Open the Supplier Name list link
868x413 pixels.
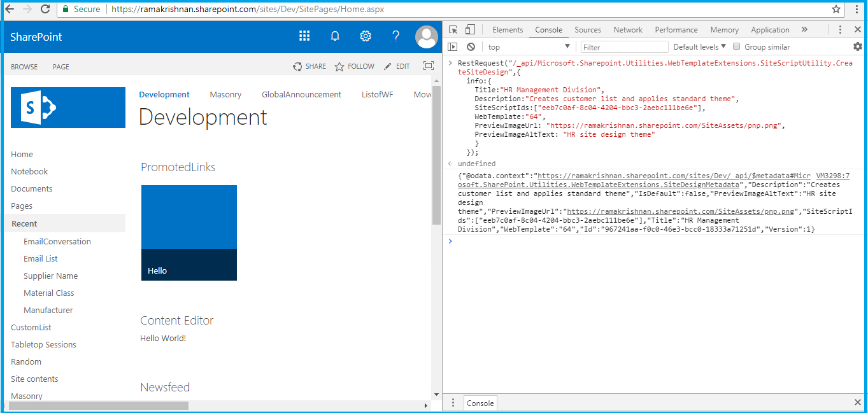[x=51, y=276]
